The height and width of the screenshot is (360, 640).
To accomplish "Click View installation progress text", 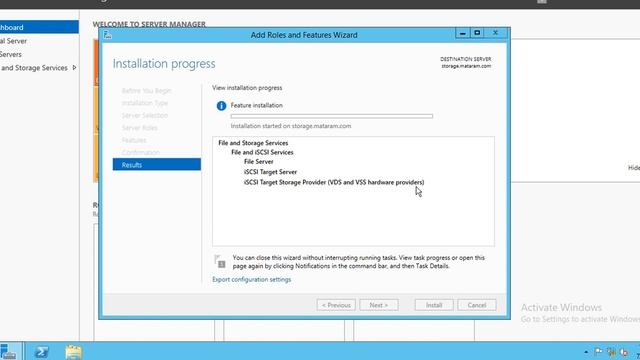I will coord(247,88).
